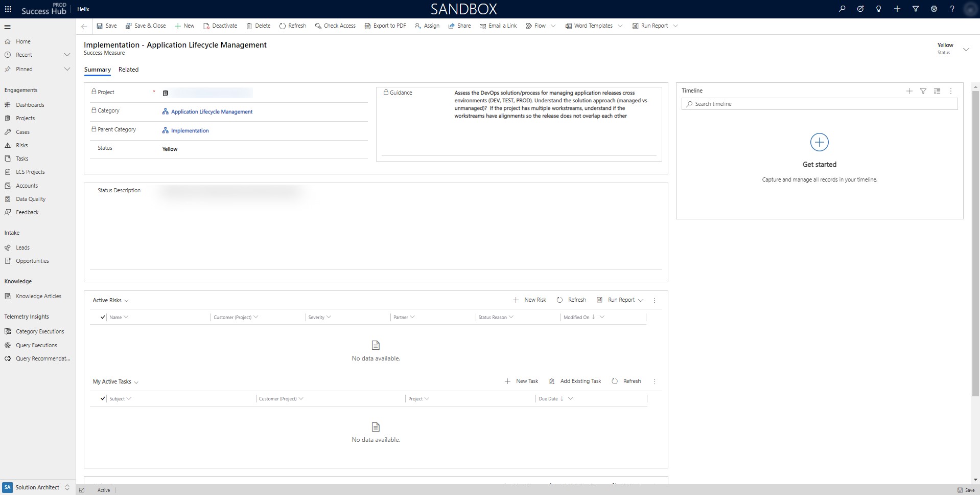Go back using the back arrow

coord(84,26)
